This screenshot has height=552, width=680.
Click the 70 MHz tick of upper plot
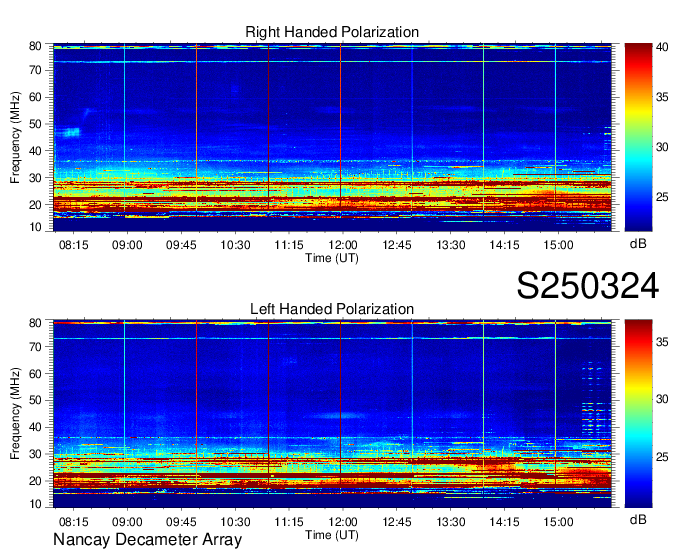click(x=35, y=70)
